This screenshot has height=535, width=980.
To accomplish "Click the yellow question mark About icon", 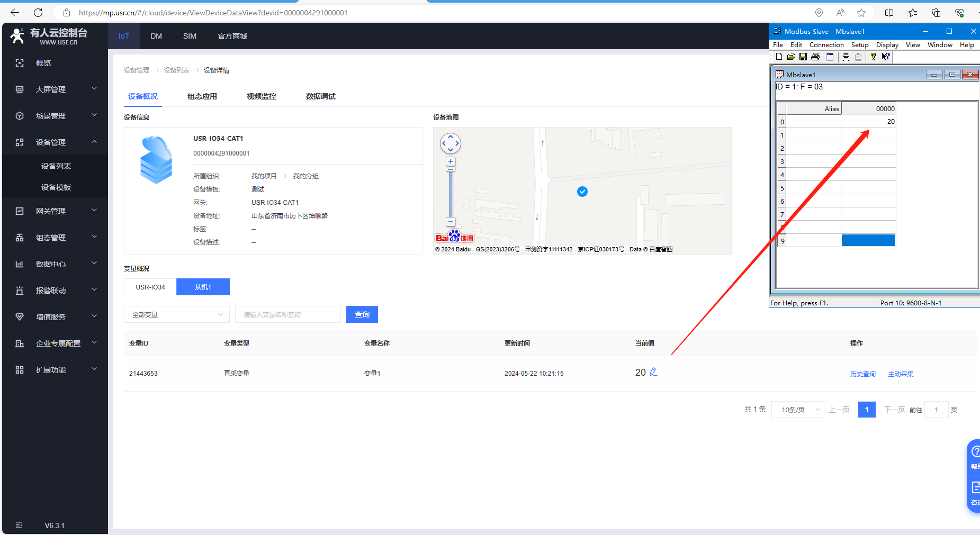I will pyautogui.click(x=873, y=57).
